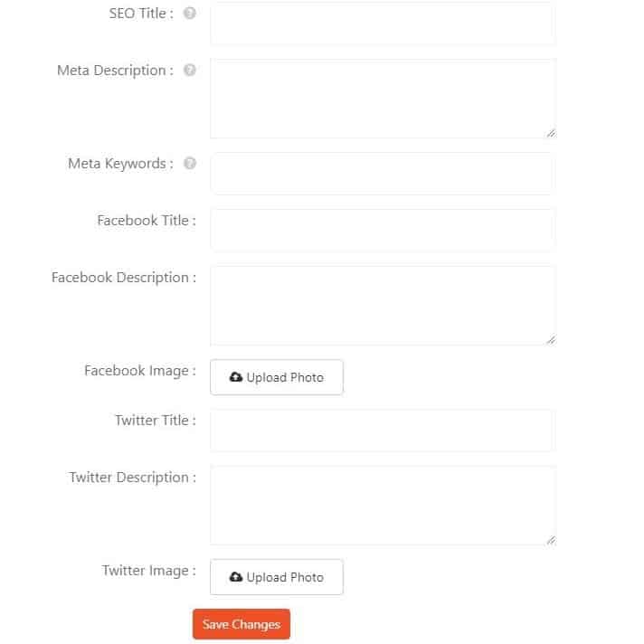The image size is (644, 644).
Task: Click into the Twitter Description text area
Action: pos(384,506)
